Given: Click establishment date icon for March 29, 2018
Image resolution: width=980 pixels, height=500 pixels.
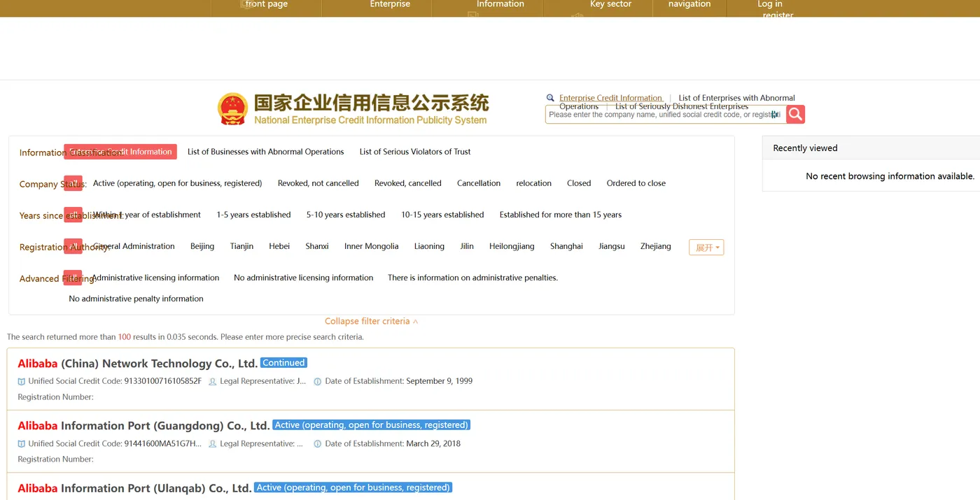Looking at the screenshot, I should click(318, 443).
